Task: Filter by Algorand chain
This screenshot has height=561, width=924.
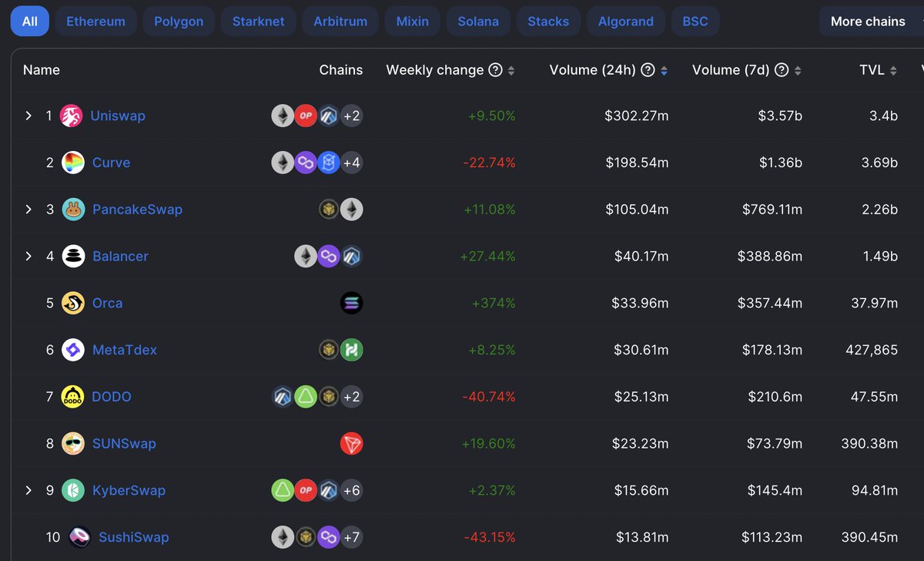Action: coord(626,22)
